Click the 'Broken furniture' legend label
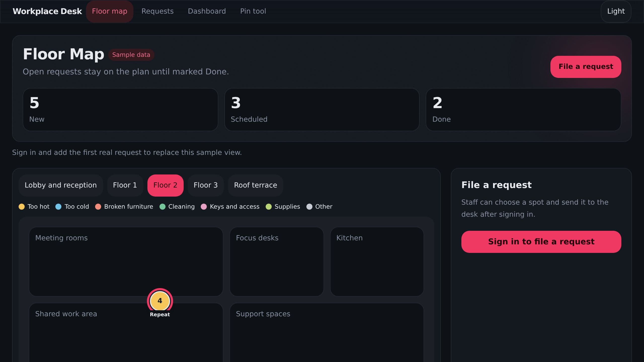Image resolution: width=644 pixels, height=362 pixels. [129, 207]
